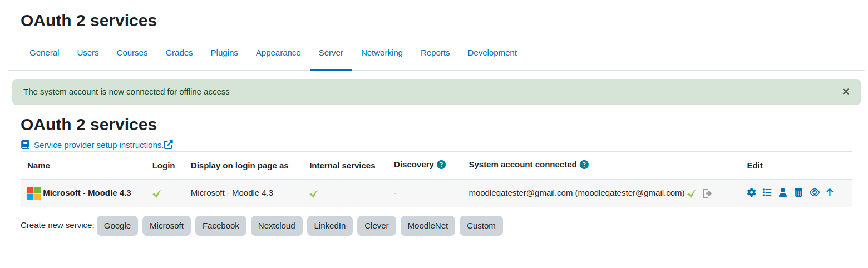This screenshot has height=268, width=868.
Task: Toggle visibility eye for Microsoft service
Action: click(x=815, y=192)
